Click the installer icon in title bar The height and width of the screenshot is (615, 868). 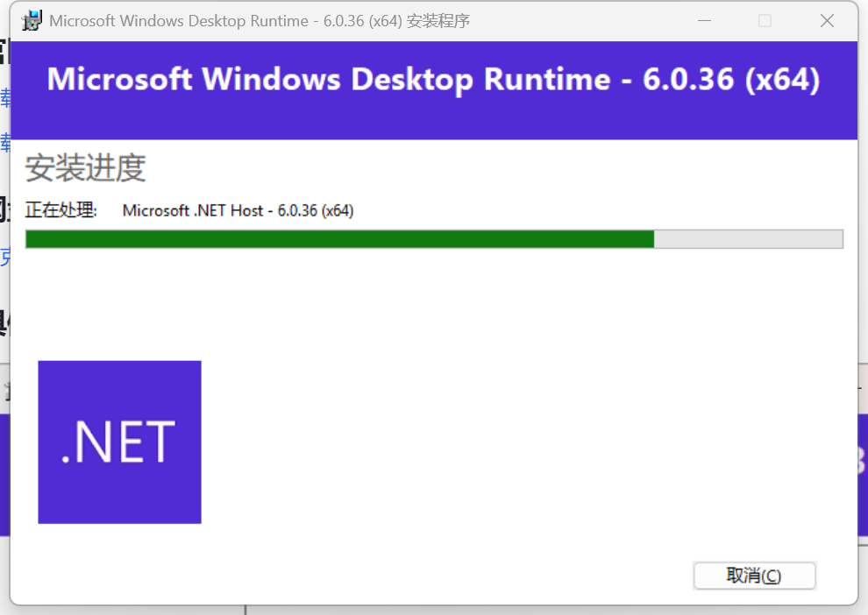click(32, 20)
